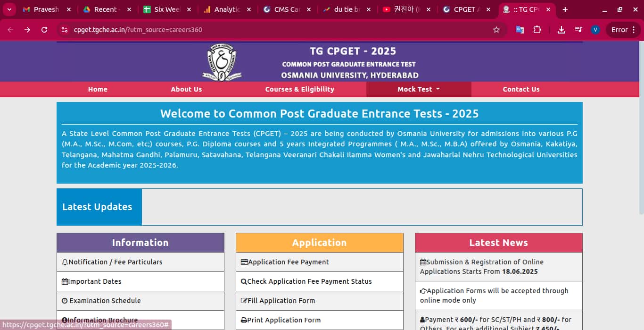Click the Application panel header
Screen dimensions: 644x330
pos(320,243)
